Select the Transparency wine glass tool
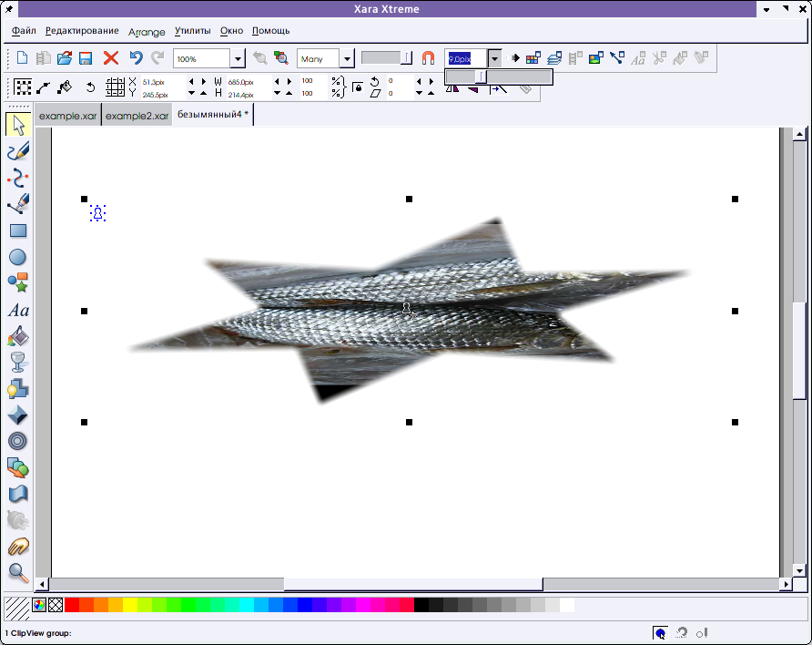 pyautogui.click(x=17, y=363)
